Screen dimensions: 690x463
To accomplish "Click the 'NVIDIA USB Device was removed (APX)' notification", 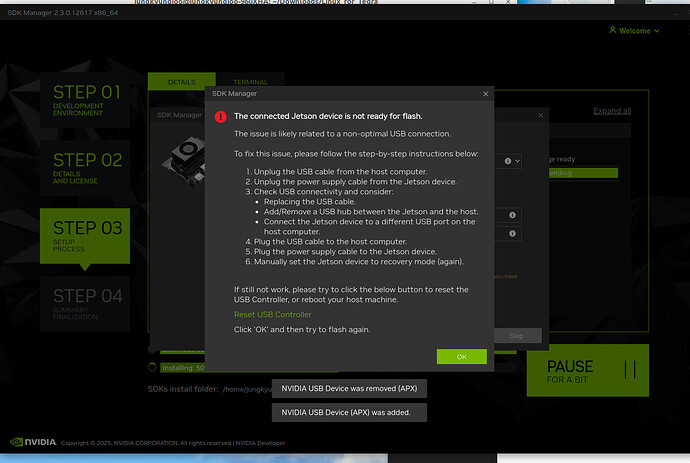I will [x=349, y=388].
